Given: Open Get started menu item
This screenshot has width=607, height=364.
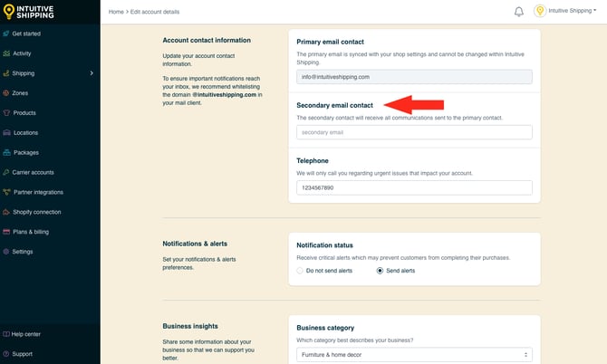Looking at the screenshot, I should [x=26, y=34].
